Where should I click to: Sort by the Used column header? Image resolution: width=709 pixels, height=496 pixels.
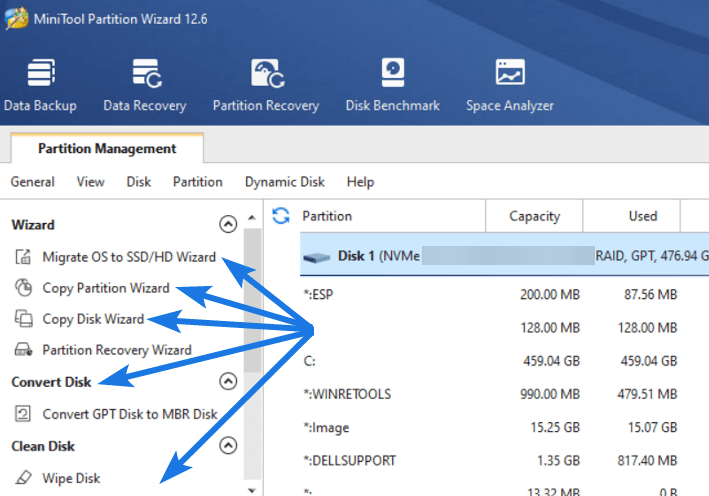point(632,216)
